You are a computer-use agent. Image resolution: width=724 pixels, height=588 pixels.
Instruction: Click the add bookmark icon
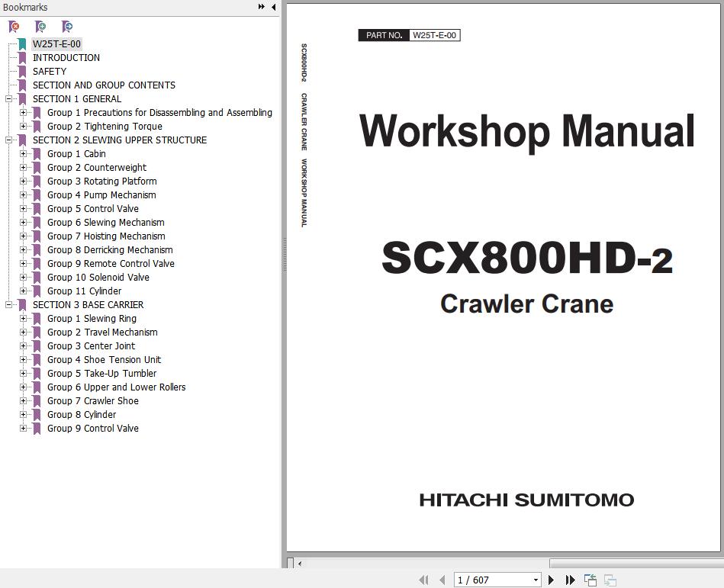click(40, 27)
